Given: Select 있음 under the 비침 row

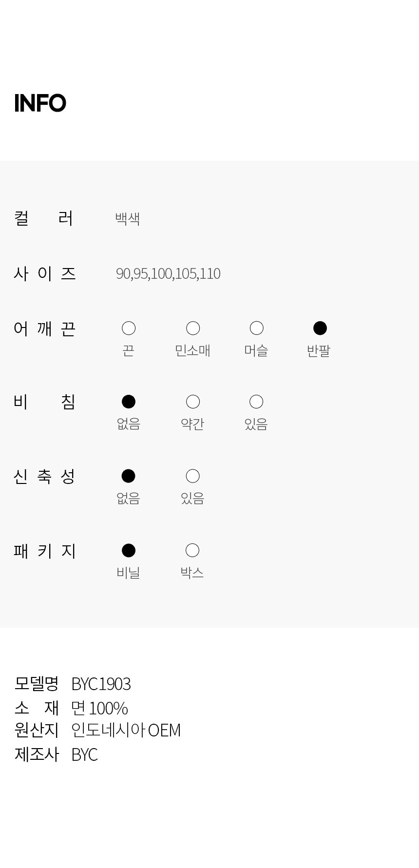Looking at the screenshot, I should (x=256, y=402).
